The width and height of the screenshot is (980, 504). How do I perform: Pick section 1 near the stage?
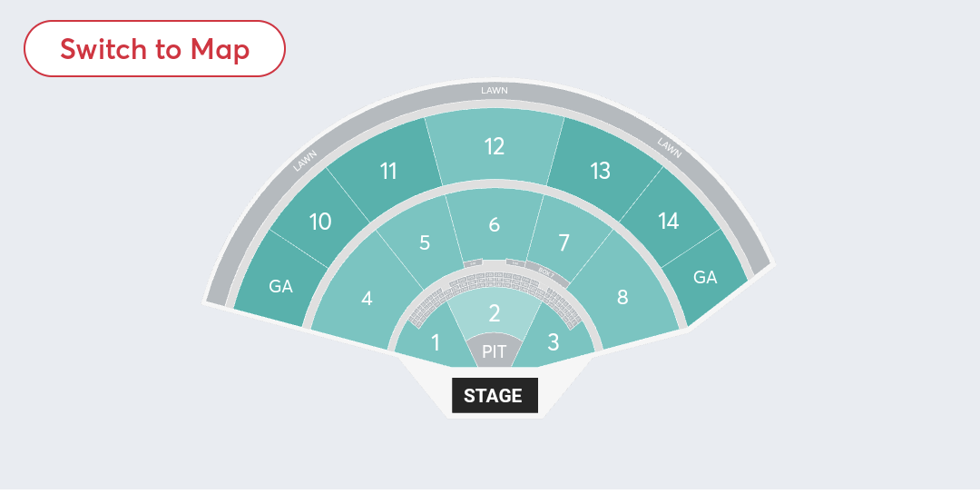(436, 343)
